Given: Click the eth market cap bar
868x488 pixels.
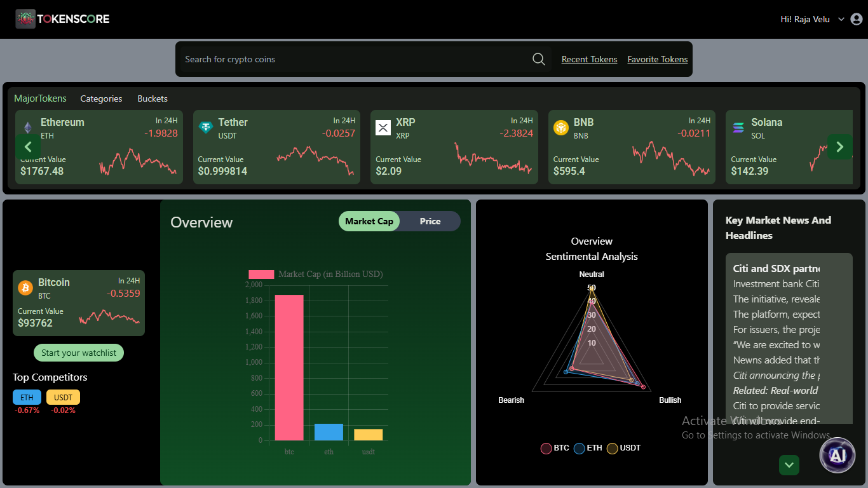Looking at the screenshot, I should pyautogui.click(x=329, y=432).
